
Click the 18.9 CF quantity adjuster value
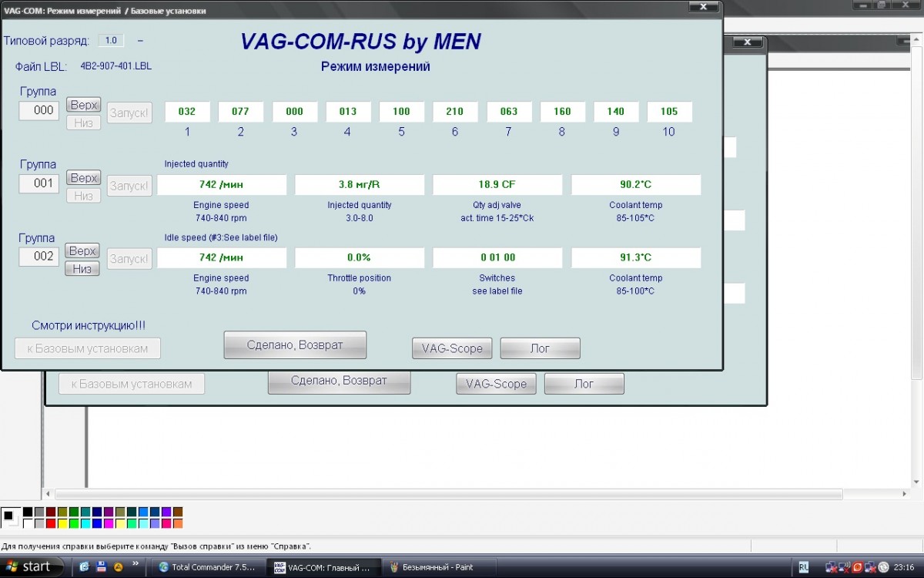[497, 185]
